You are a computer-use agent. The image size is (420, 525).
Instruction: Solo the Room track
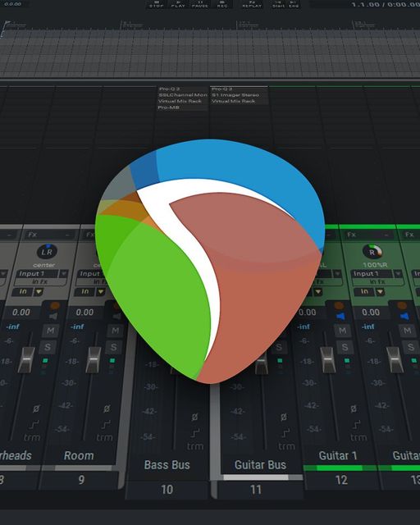[113, 347]
